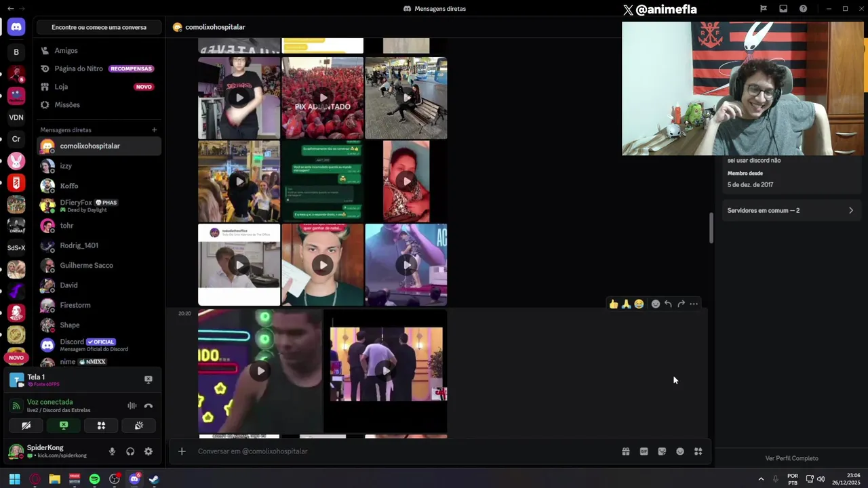Play video of man in black shirt

coord(239,98)
